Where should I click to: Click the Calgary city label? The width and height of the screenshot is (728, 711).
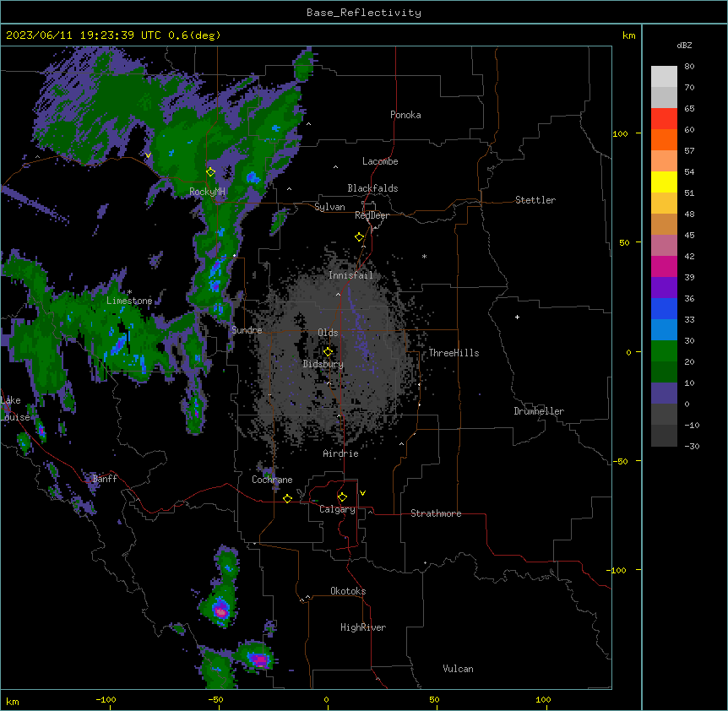pyautogui.click(x=337, y=509)
